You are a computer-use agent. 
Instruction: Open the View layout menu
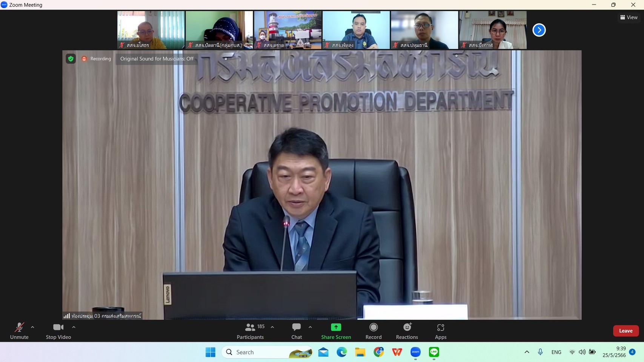click(x=629, y=17)
